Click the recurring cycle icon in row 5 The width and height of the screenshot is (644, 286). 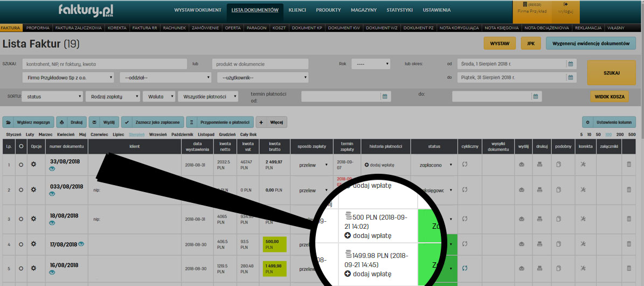click(x=465, y=267)
